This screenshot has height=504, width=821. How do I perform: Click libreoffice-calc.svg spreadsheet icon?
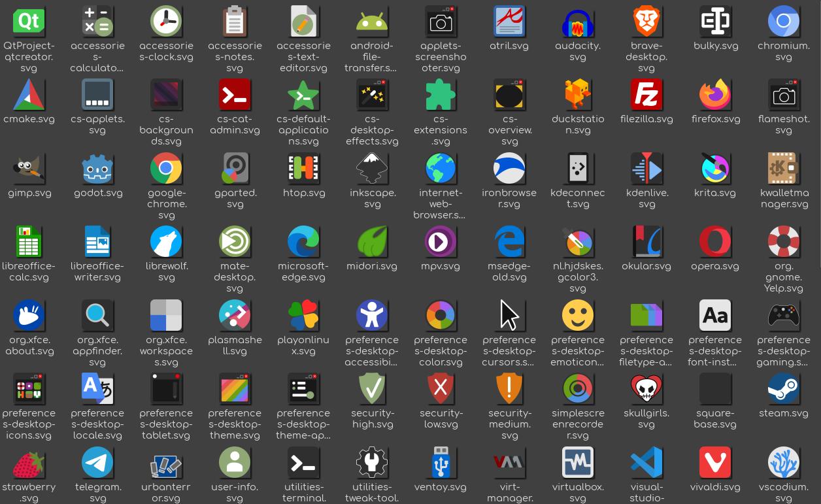click(x=29, y=242)
